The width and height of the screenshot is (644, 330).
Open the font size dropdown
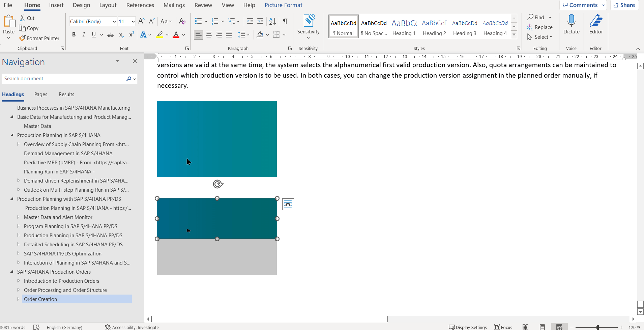point(133,22)
